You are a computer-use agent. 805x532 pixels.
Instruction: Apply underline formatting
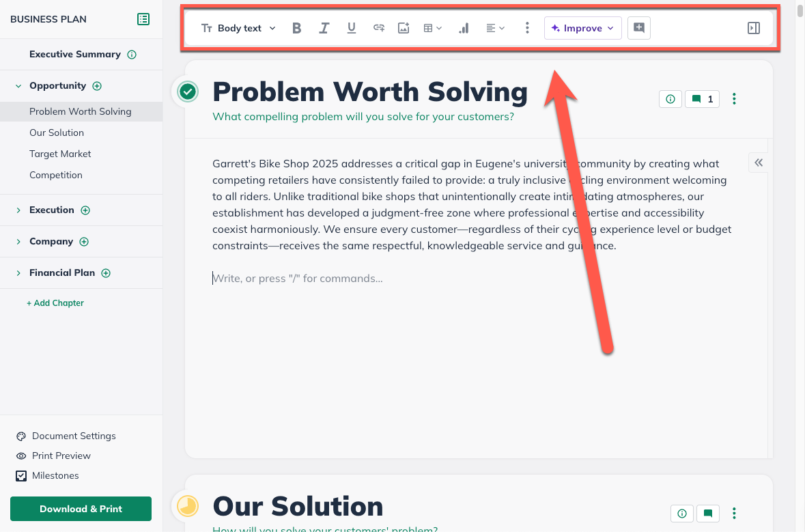351,28
